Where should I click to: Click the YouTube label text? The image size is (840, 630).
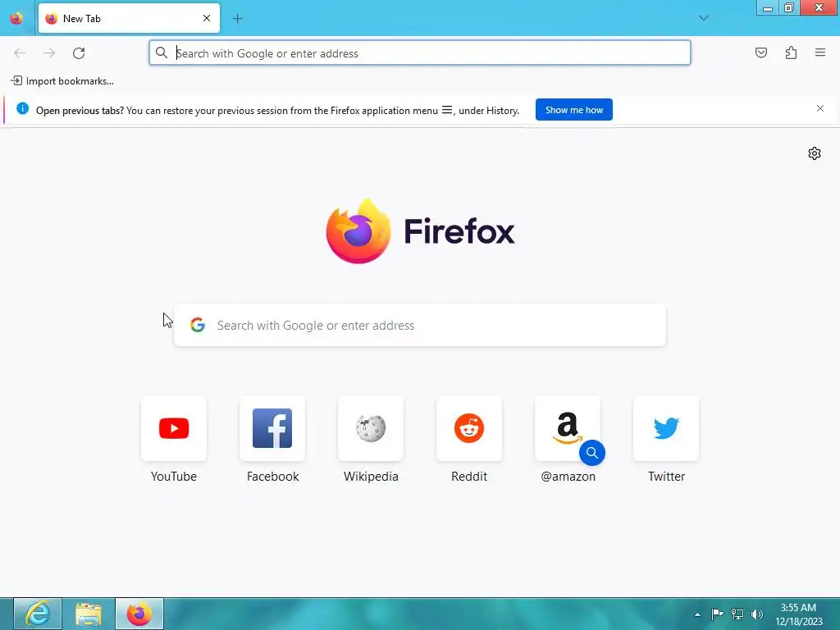coord(174,477)
